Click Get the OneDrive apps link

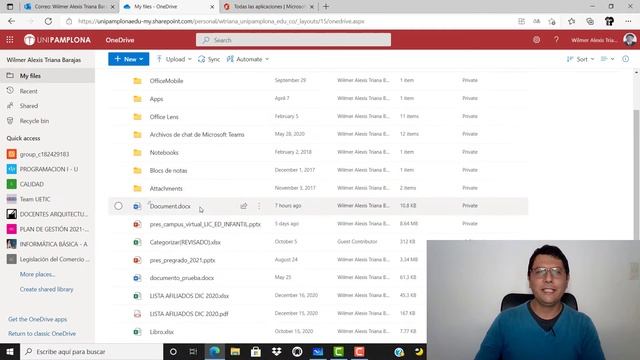[38, 319]
